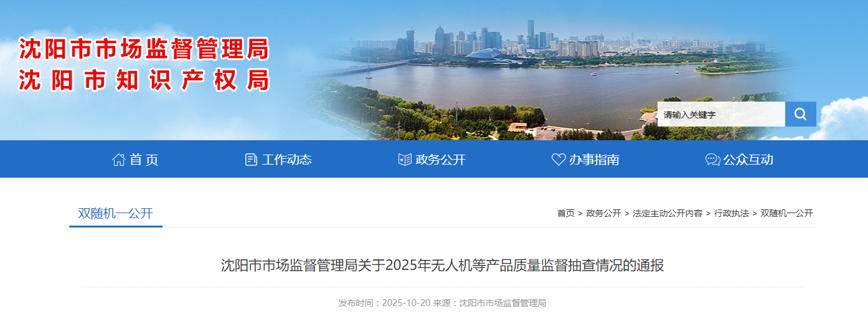Open the 行政执法 breadcrumb link

tap(732, 213)
